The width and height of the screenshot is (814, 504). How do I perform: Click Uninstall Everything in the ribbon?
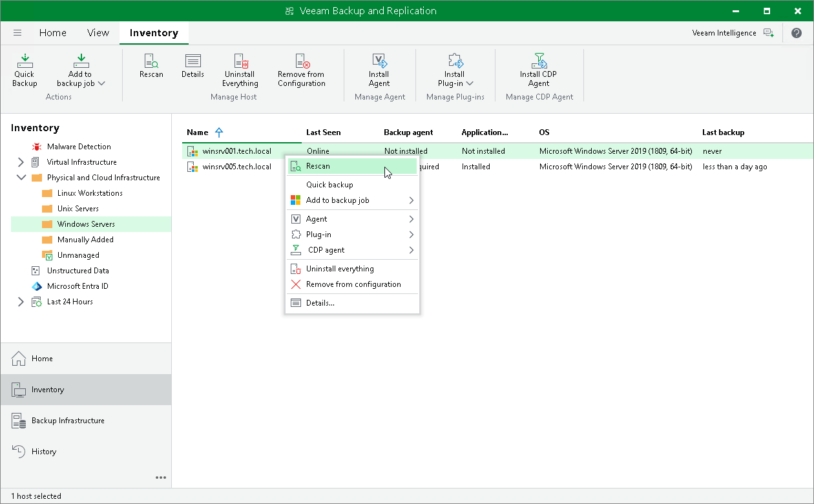coord(240,70)
